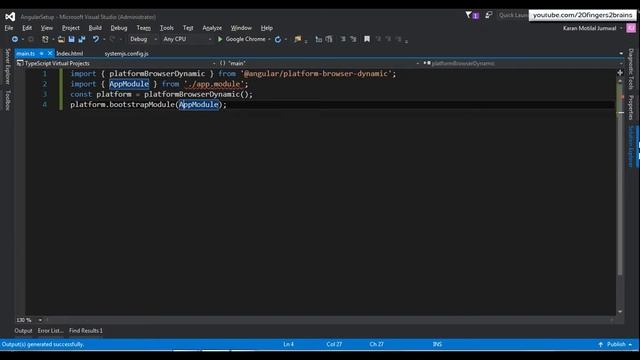The image size is (640, 360).
Task: Uncomment selected lines icon
Action: [353, 39]
